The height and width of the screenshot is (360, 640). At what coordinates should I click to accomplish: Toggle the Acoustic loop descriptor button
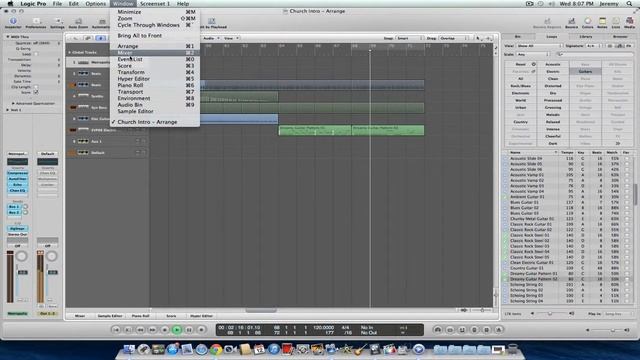pyautogui.click(x=553, y=64)
